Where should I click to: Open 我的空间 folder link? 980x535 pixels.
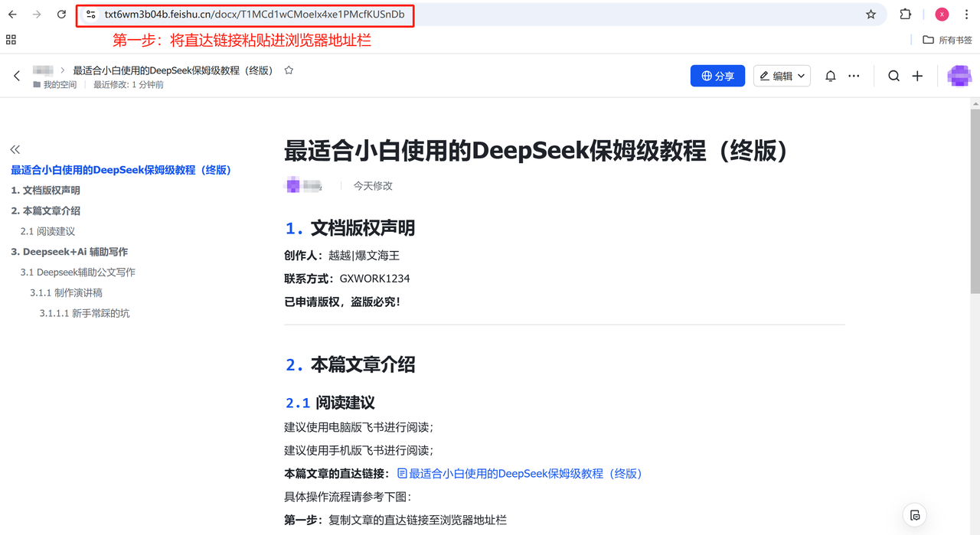pos(54,85)
